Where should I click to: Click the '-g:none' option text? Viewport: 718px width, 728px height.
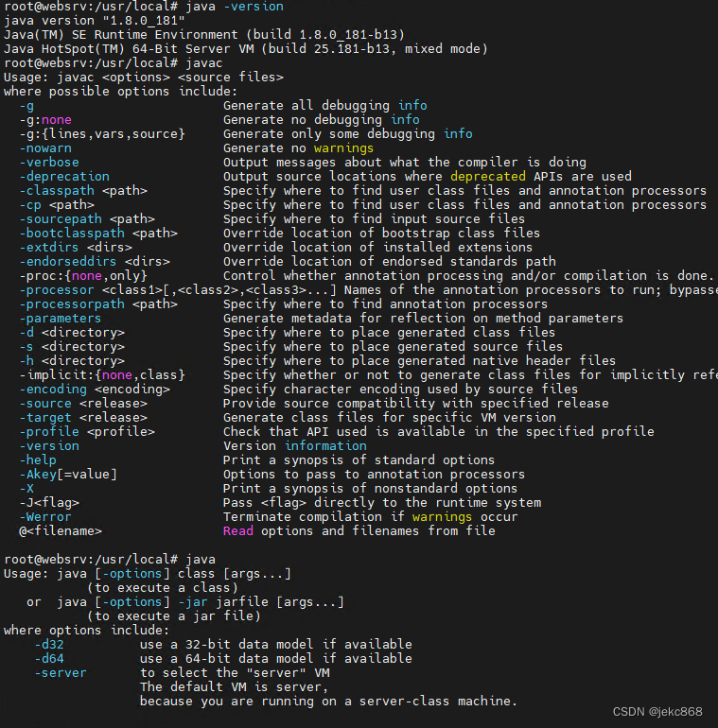(45, 120)
